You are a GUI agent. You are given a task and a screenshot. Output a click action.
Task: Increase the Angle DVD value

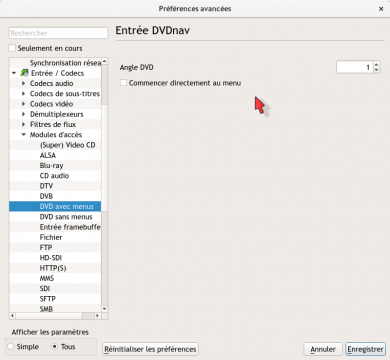pyautogui.click(x=376, y=64)
